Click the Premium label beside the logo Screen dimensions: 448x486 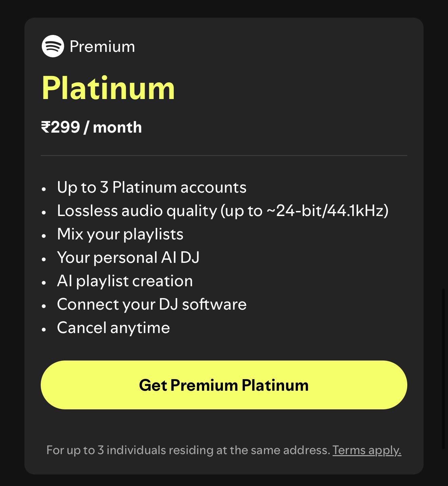(x=102, y=46)
